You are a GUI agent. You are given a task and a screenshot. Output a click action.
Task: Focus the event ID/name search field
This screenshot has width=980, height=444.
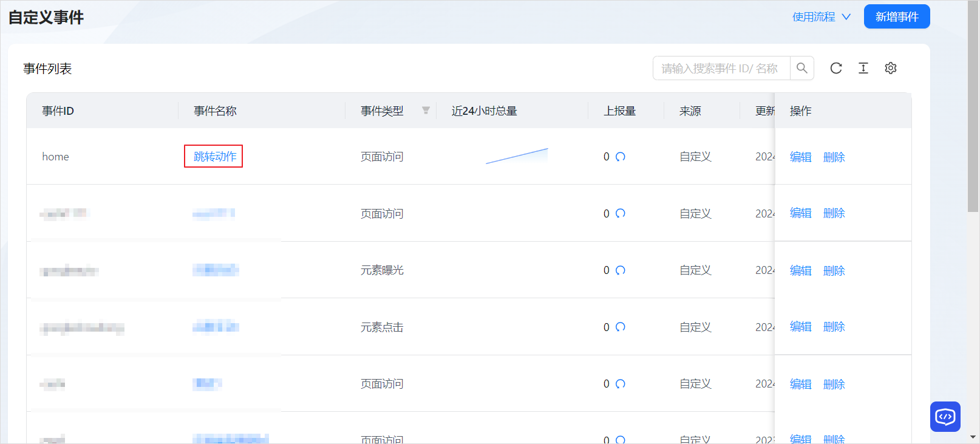pyautogui.click(x=721, y=68)
